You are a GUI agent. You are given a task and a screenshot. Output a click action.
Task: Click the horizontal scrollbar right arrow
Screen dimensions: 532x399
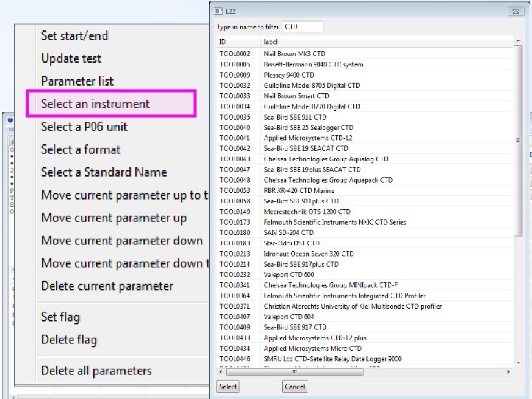[x=508, y=372]
